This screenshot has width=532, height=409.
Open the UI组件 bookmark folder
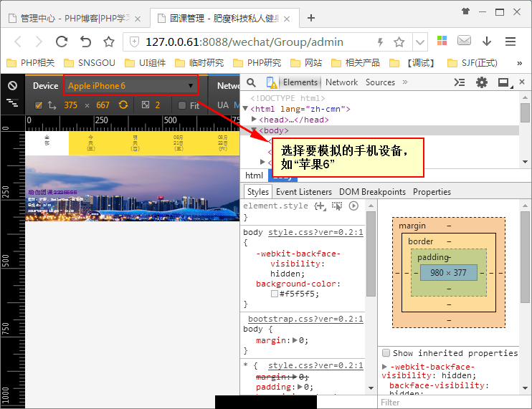click(146, 63)
